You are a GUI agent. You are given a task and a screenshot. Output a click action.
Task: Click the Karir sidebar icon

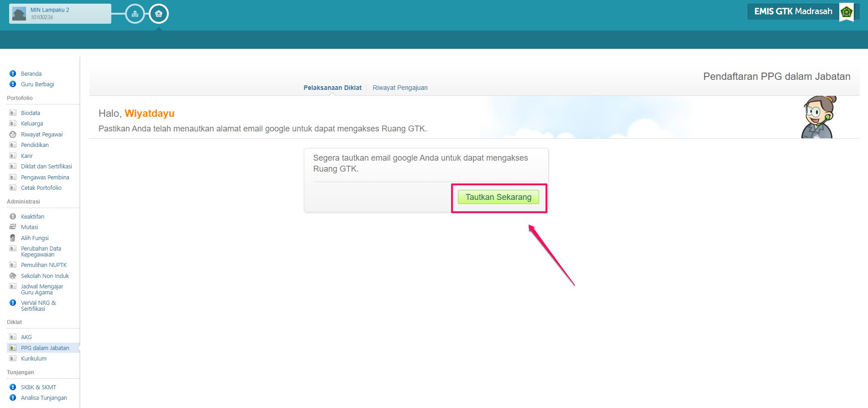pos(13,156)
